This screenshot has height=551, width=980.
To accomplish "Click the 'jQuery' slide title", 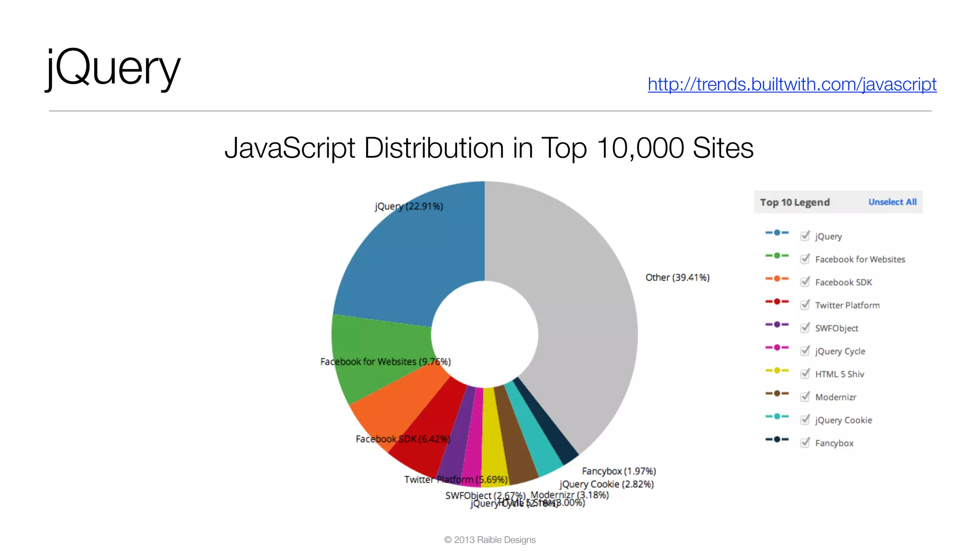I will click(x=113, y=68).
